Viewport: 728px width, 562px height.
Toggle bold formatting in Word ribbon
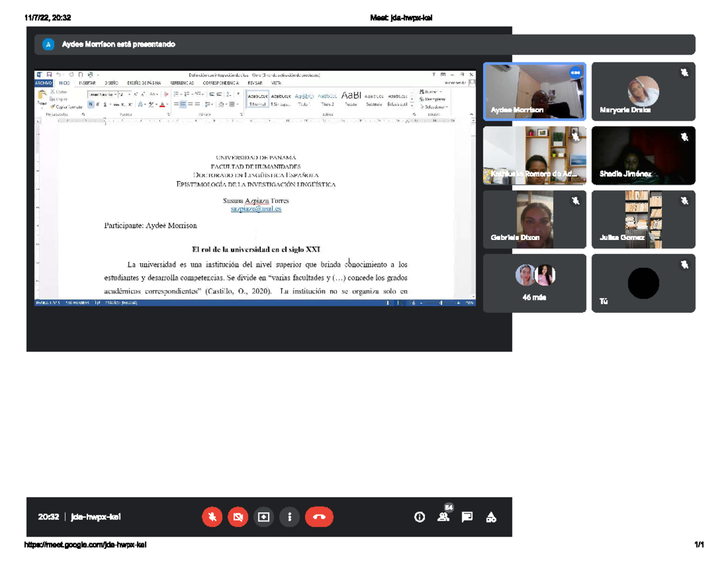[x=91, y=104]
